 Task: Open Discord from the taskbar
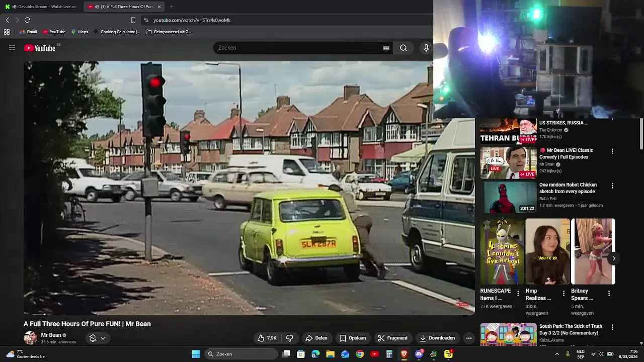[419, 354]
